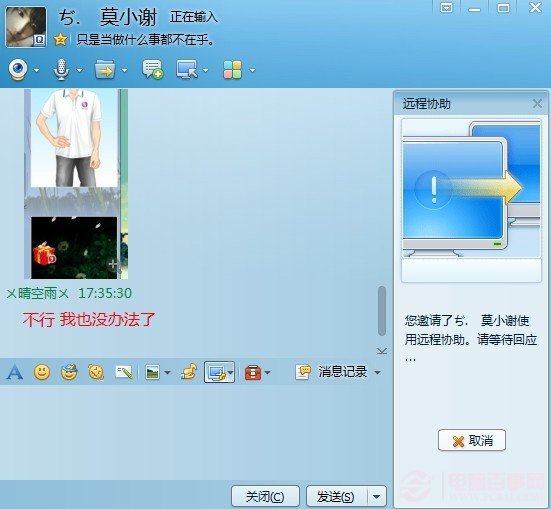Expand apps grid dropdown arrow

pyautogui.click(x=252, y=70)
